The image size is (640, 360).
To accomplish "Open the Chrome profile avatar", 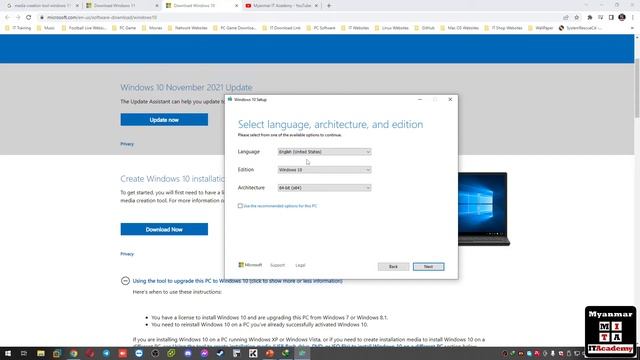I will [622, 18].
